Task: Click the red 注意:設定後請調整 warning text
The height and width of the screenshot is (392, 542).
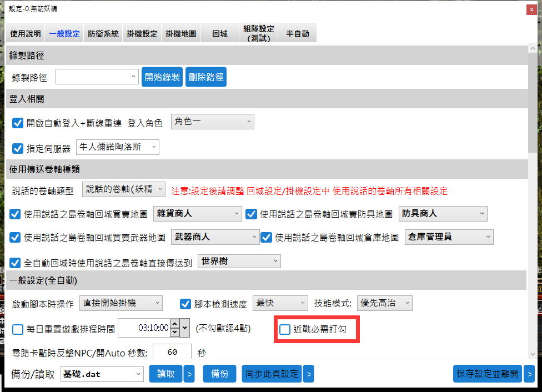Action: (309, 191)
